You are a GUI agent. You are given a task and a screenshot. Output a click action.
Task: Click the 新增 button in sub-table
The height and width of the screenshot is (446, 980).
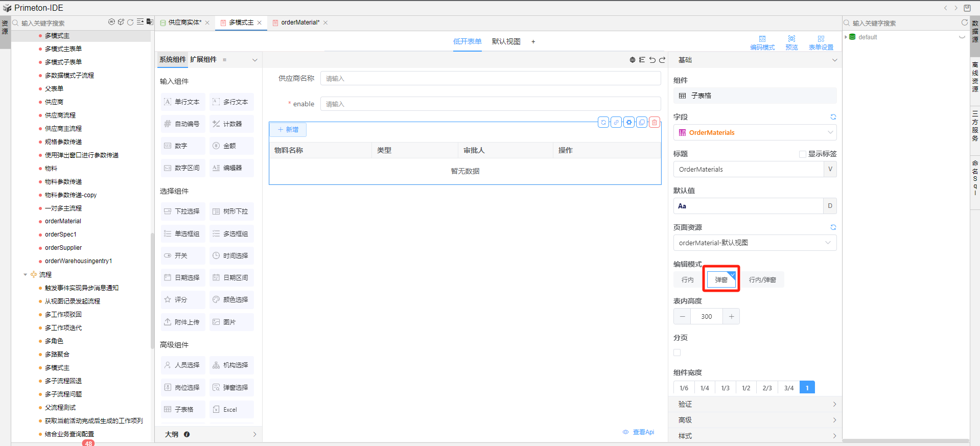(x=288, y=130)
